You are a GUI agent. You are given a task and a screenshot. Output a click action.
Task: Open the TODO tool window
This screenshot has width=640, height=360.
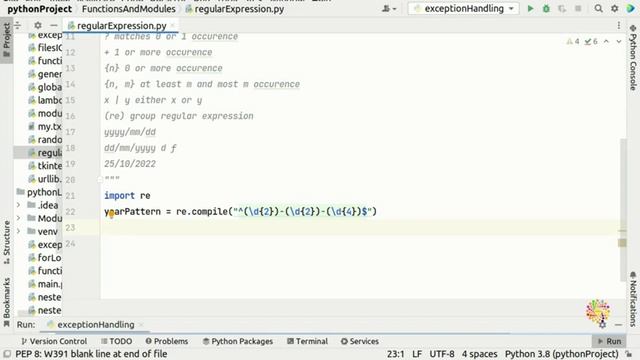(x=116, y=341)
